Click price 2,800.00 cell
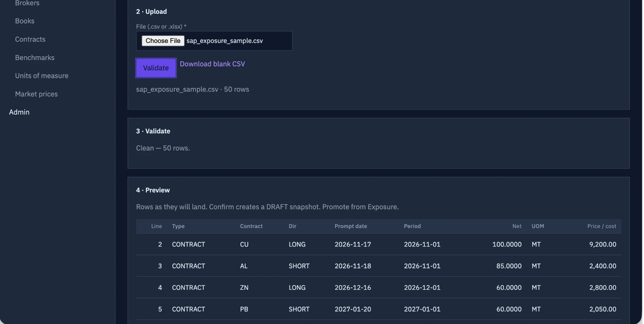This screenshot has height=324, width=644. 603,287
